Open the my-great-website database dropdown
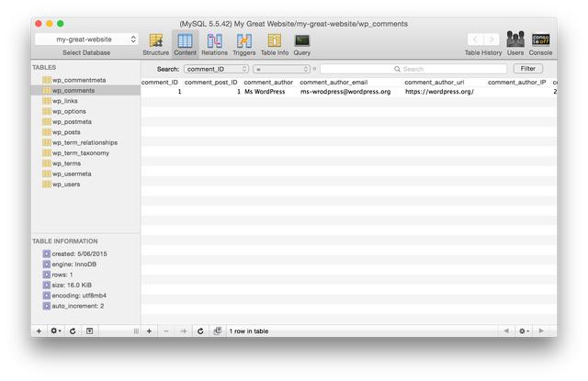 86,39
